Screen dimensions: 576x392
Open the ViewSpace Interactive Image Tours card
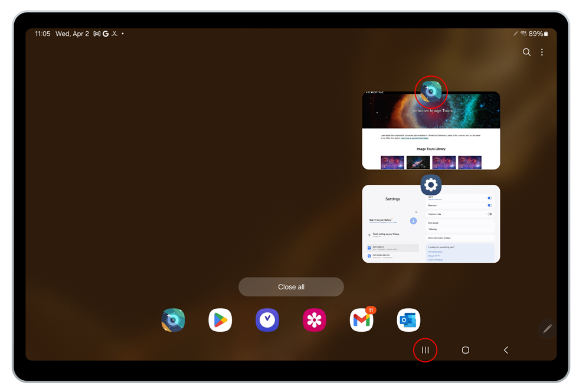tap(431, 130)
